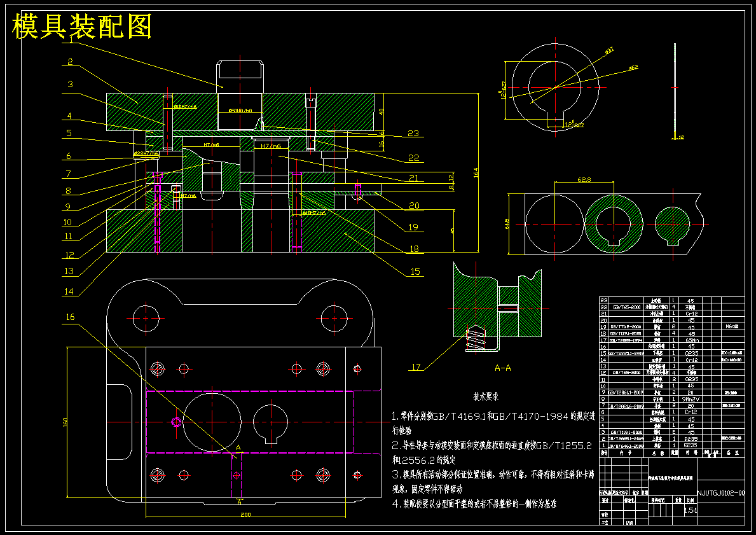Select requirement line starting 2.导柱导套
The width and height of the screenshot is (756, 535).
click(491, 446)
